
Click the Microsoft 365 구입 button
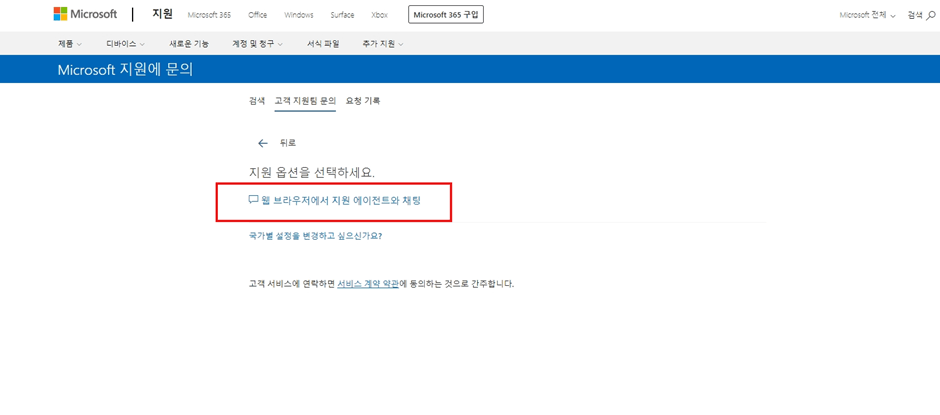coord(445,15)
